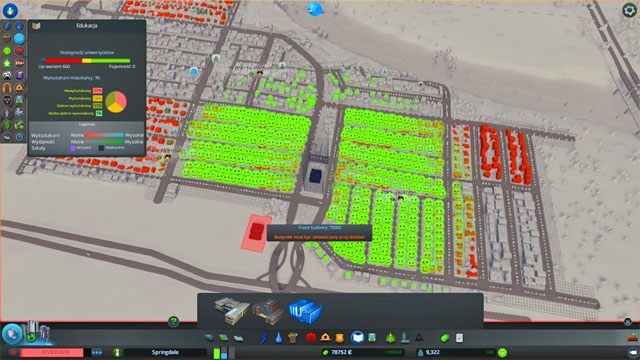The width and height of the screenshot is (640, 360).
Task: Click the zoning demand bars
Action: 224,352
